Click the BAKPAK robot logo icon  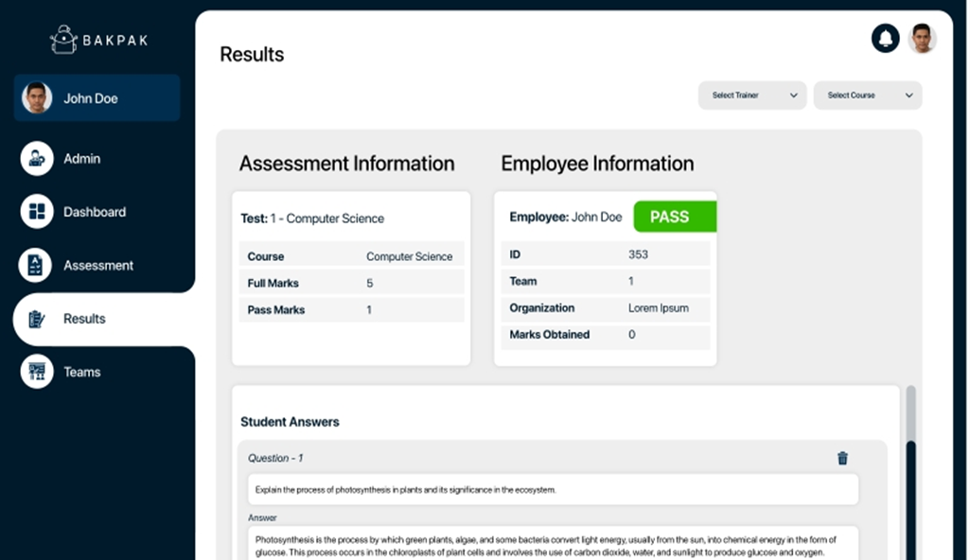pos(64,39)
